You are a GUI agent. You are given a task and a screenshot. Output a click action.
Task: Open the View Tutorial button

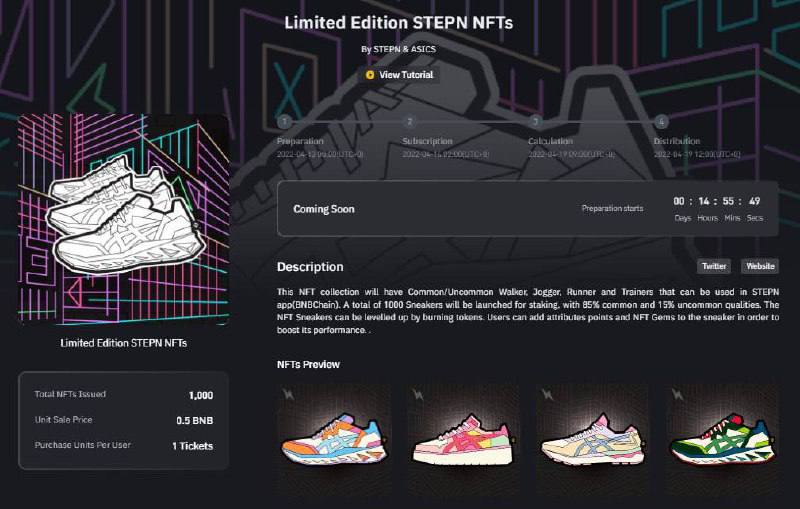(x=399, y=75)
